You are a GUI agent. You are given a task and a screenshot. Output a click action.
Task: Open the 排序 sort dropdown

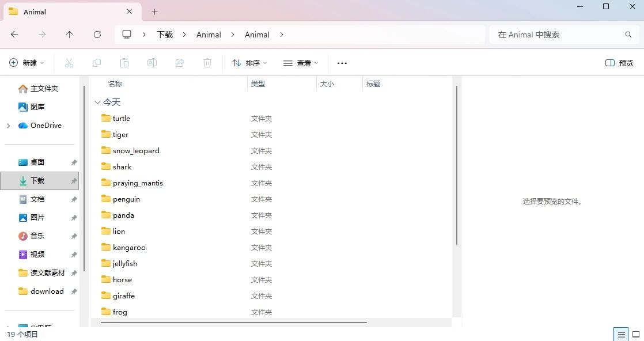(x=249, y=63)
